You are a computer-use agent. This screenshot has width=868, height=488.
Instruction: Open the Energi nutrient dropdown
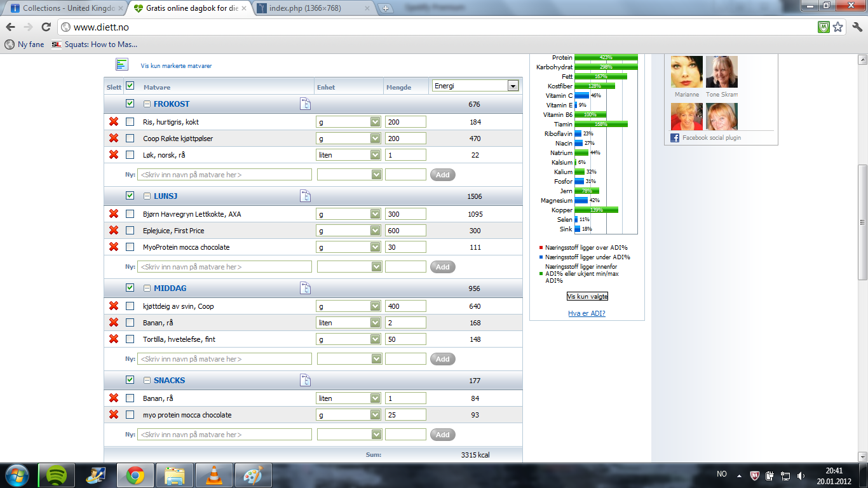pyautogui.click(x=475, y=86)
